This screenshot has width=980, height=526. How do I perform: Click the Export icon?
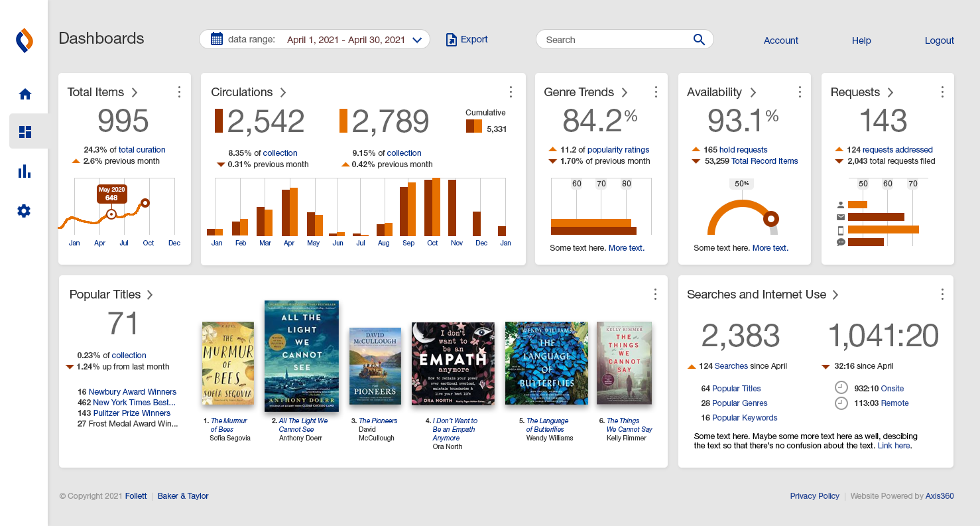452,40
